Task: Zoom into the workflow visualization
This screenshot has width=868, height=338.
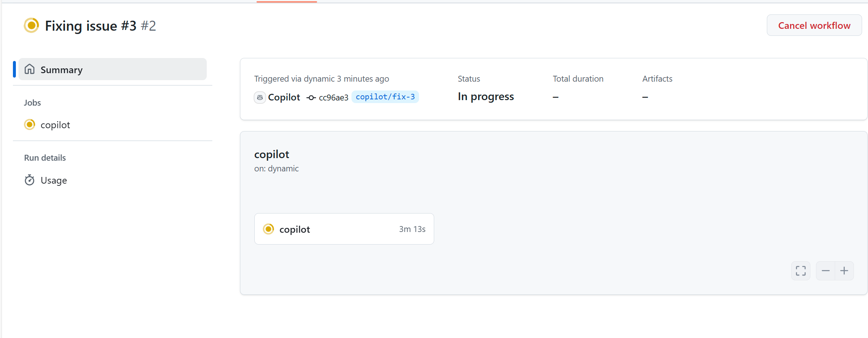Action: (x=844, y=270)
